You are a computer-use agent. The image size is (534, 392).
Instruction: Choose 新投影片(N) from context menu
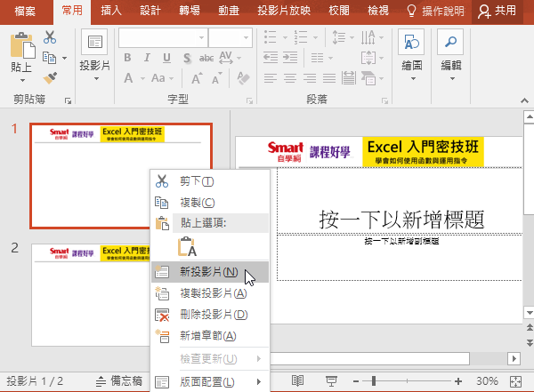(x=210, y=271)
